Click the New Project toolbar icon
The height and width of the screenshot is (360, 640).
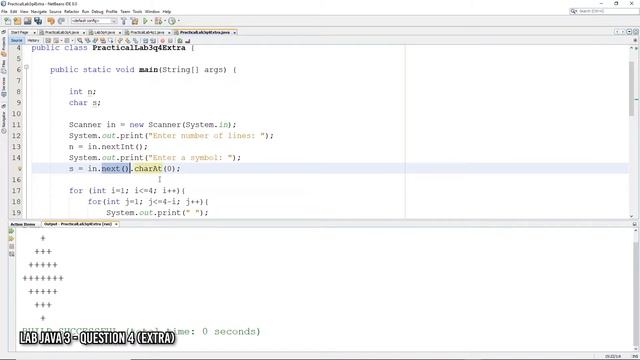(17, 21)
